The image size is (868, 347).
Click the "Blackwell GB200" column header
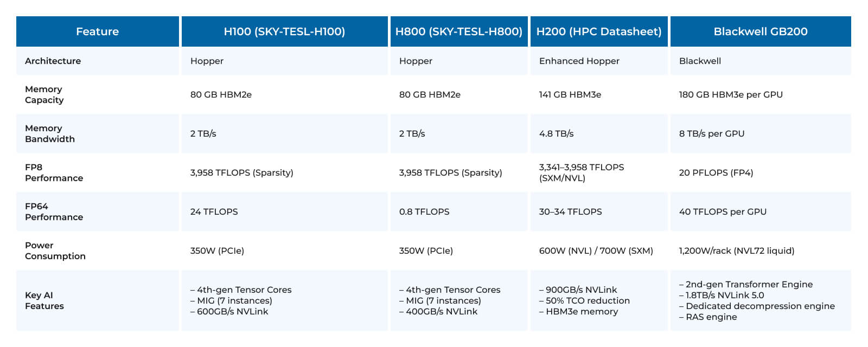(x=761, y=31)
